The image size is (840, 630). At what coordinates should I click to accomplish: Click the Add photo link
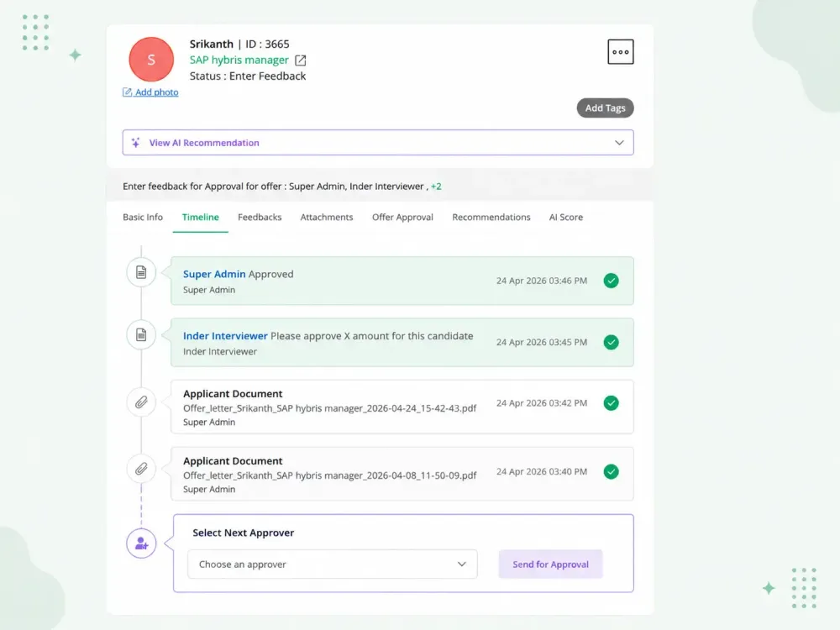[x=150, y=92]
